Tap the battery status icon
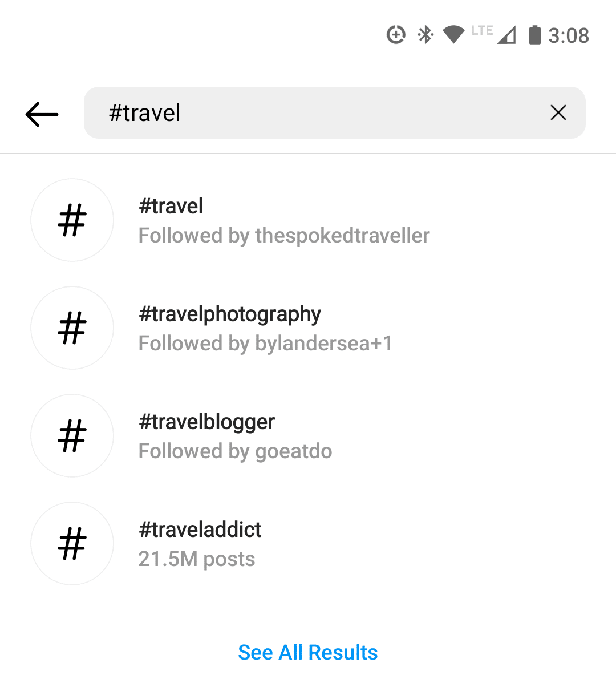This screenshot has width=616, height=695. (534, 35)
